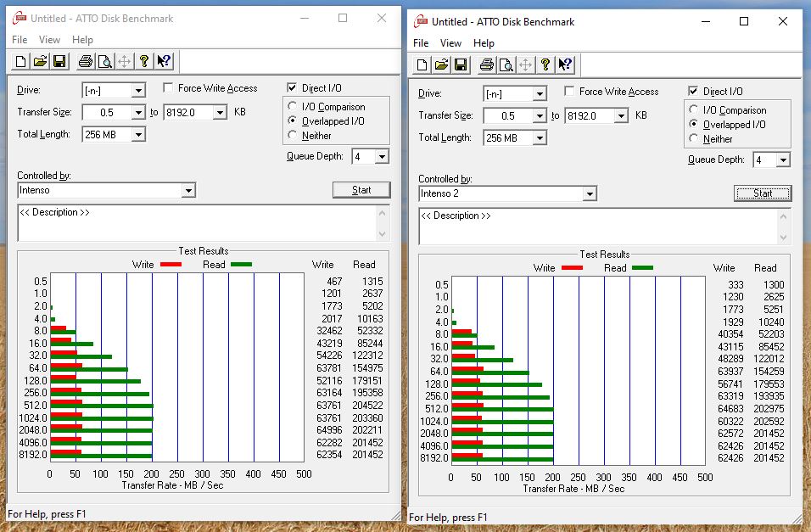The width and height of the screenshot is (811, 532).
Task: Open Controlled by Intenso dropdown
Action: [188, 190]
